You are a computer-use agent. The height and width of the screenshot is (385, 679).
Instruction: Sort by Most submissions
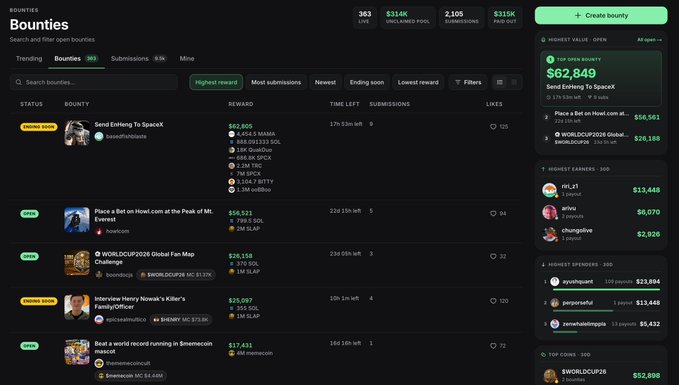point(276,82)
